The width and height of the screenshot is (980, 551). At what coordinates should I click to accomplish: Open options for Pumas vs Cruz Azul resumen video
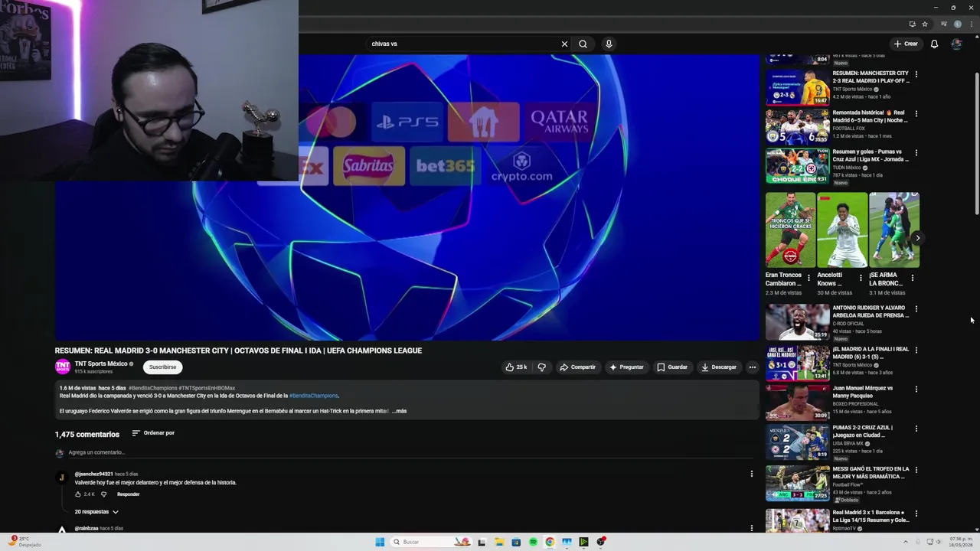[x=916, y=152]
